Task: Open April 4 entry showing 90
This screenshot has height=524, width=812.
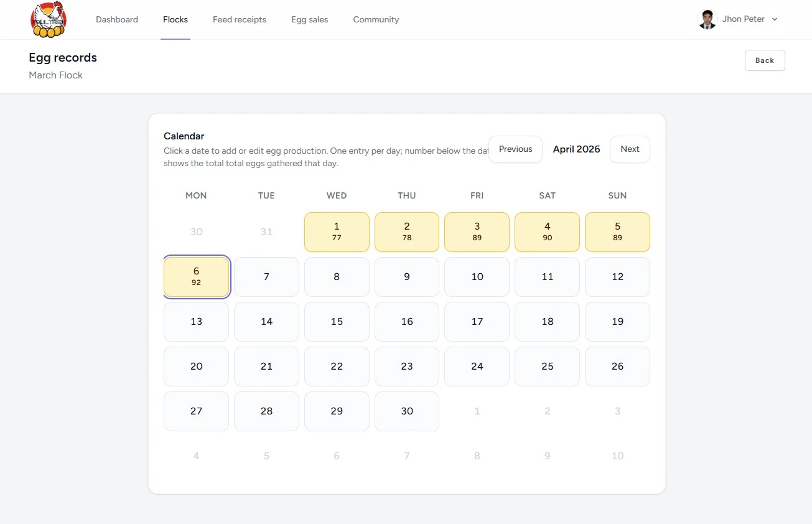Action: click(547, 232)
